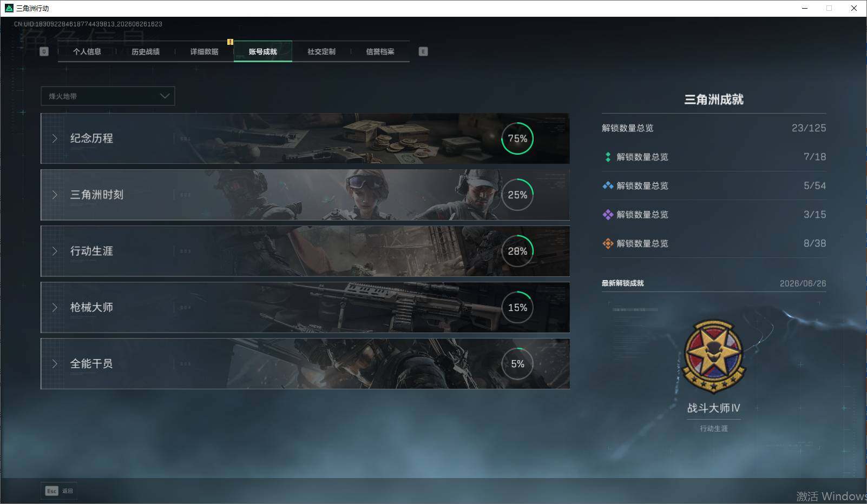Switch to the 个人信息 tab
Image resolution: width=867 pixels, height=504 pixels.
pos(87,52)
